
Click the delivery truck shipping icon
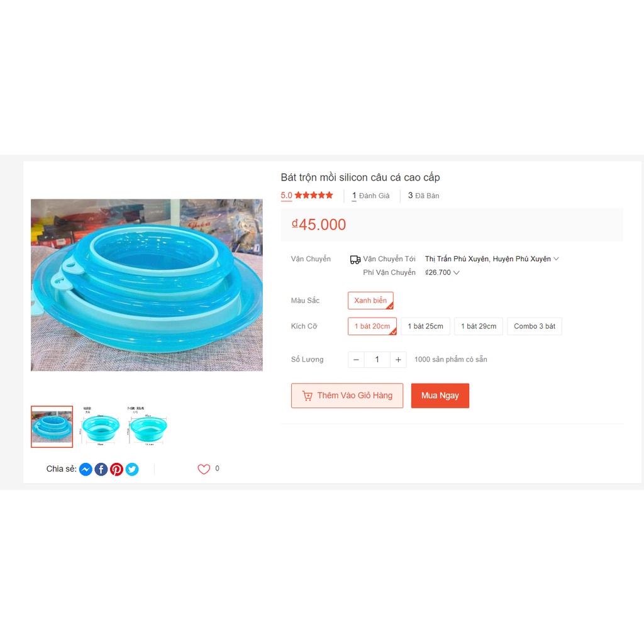355,259
